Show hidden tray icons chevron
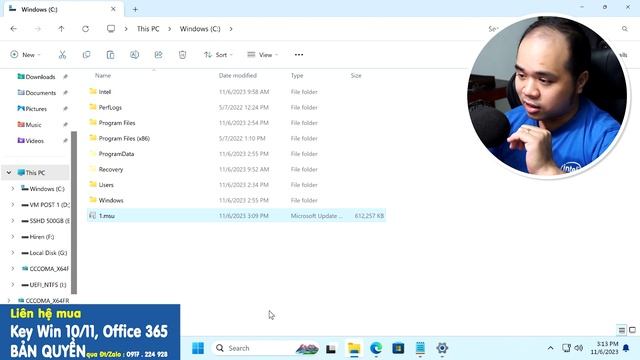The width and height of the screenshot is (640, 360). (551, 348)
